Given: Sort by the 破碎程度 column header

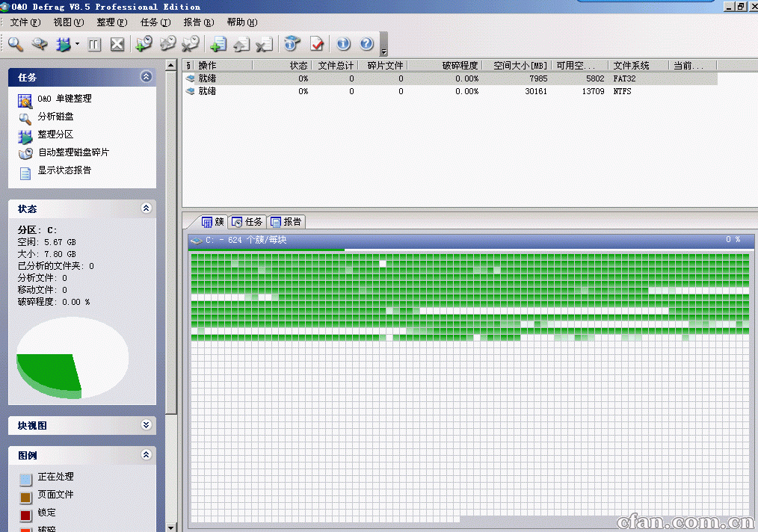Looking at the screenshot, I should tap(445, 65).
